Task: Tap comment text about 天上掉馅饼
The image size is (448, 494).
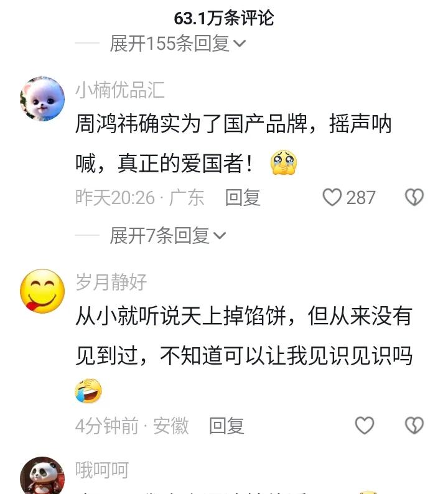Action: (244, 353)
